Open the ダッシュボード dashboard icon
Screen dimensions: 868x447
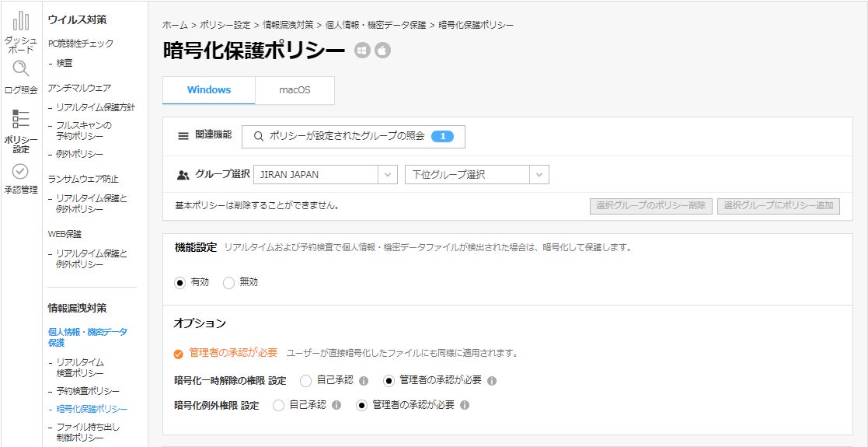coord(21,21)
